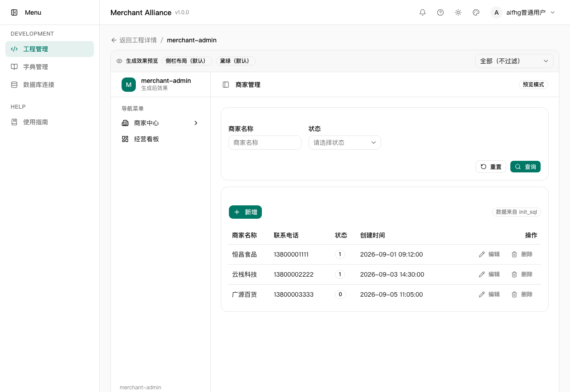
Task: Click the pencil edit icon for 广源百货
Action: pyautogui.click(x=482, y=294)
